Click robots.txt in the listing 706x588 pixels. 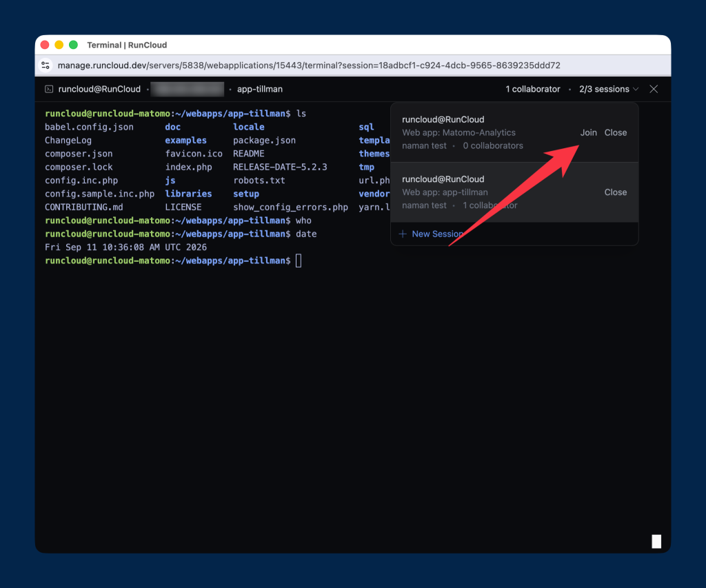click(x=259, y=181)
